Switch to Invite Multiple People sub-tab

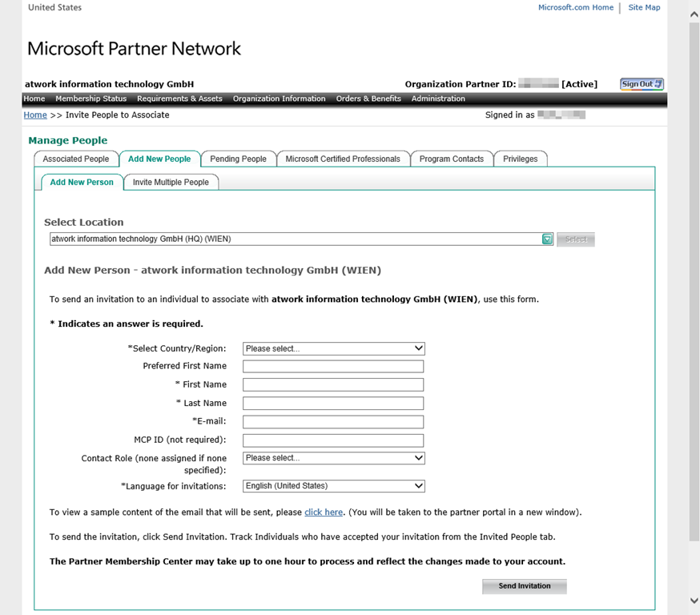click(x=171, y=182)
